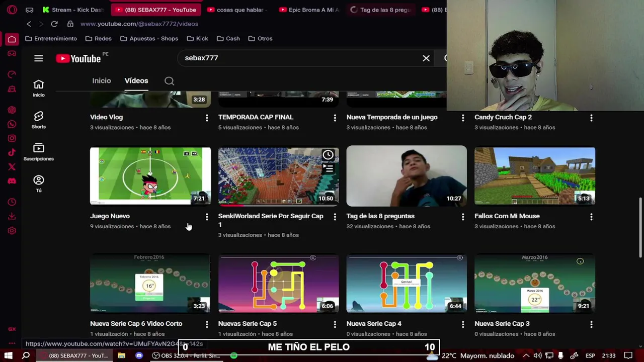Play the Tag de las 8 preguntas thumbnail
Image resolution: width=644 pixels, height=362 pixels.
407,176
